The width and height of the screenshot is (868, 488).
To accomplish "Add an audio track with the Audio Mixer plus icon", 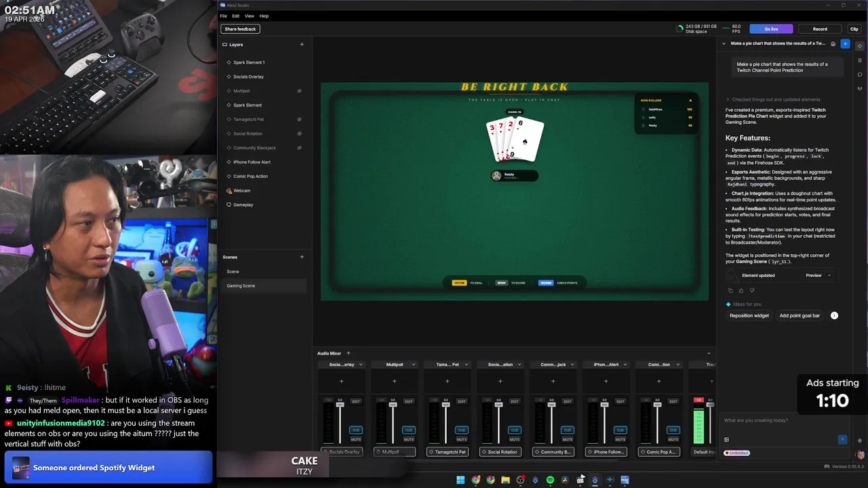I will [x=349, y=353].
